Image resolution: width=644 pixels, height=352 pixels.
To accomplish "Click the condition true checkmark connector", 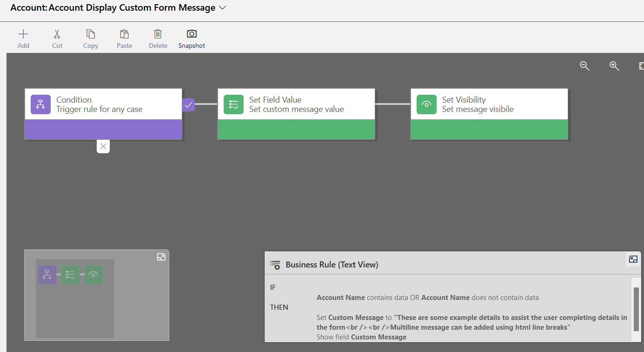I will coord(188,104).
